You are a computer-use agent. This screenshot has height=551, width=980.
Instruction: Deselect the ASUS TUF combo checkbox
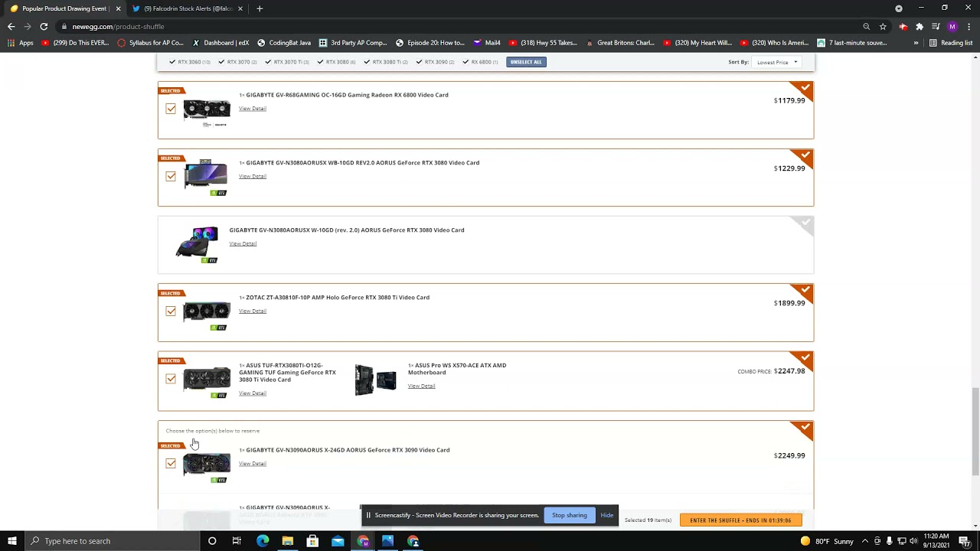click(x=171, y=379)
